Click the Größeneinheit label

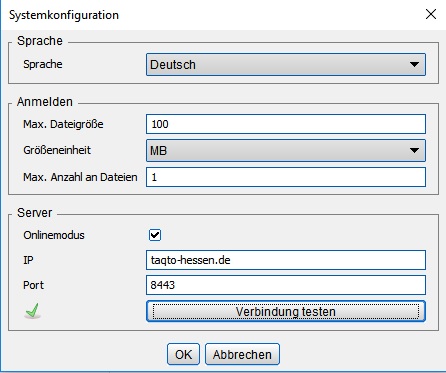tap(57, 150)
